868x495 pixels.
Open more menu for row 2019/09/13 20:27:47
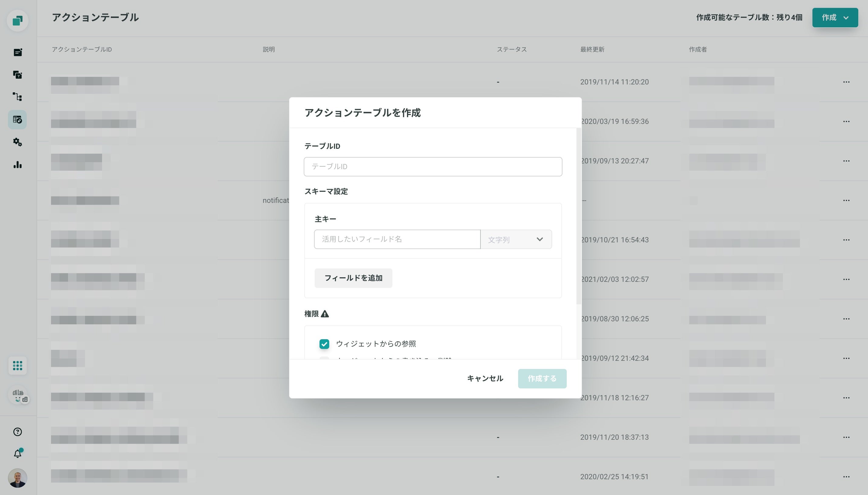coord(846,161)
